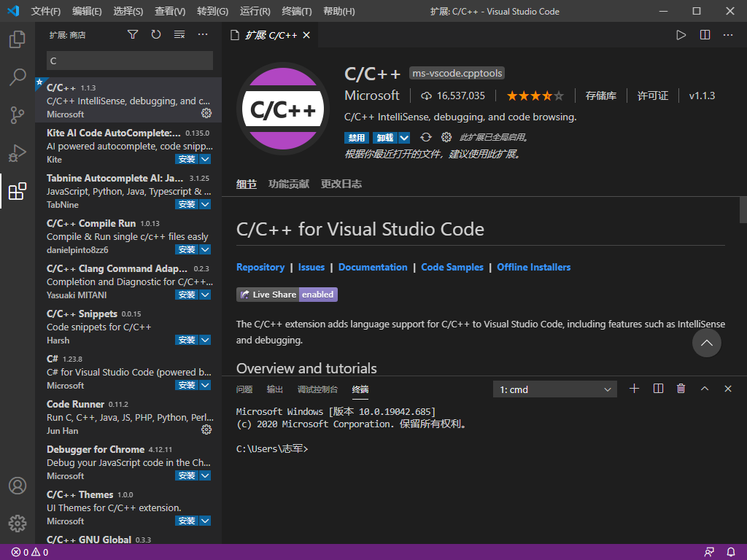Click the extensions search input field
747x560 pixels.
[x=130, y=61]
